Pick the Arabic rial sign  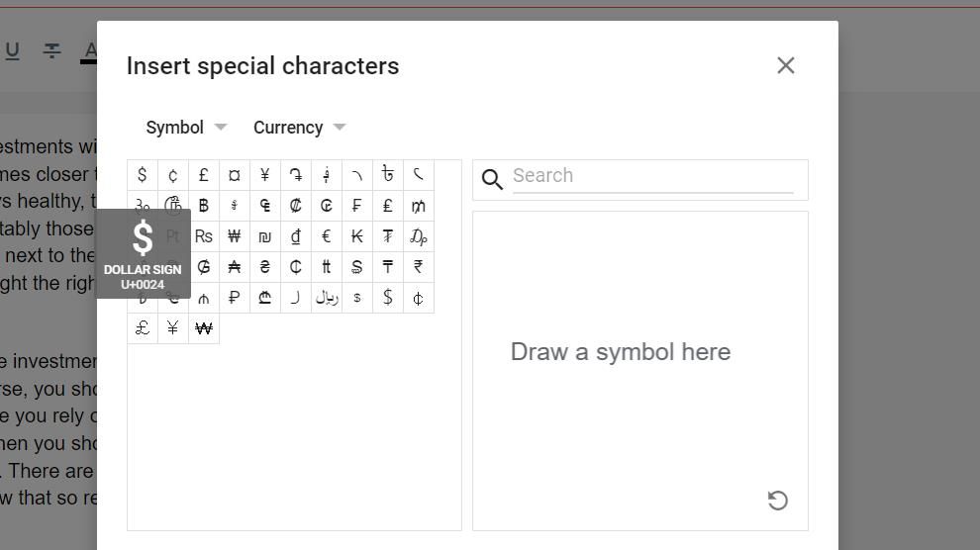(327, 298)
